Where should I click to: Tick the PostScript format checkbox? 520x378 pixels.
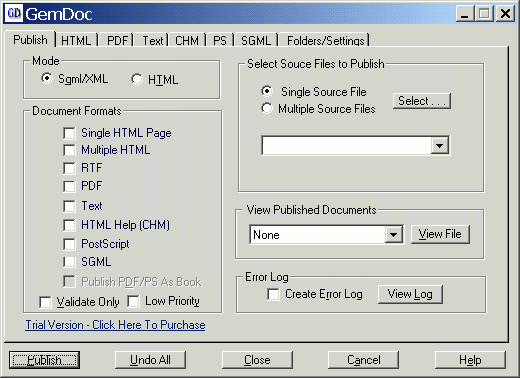(69, 244)
